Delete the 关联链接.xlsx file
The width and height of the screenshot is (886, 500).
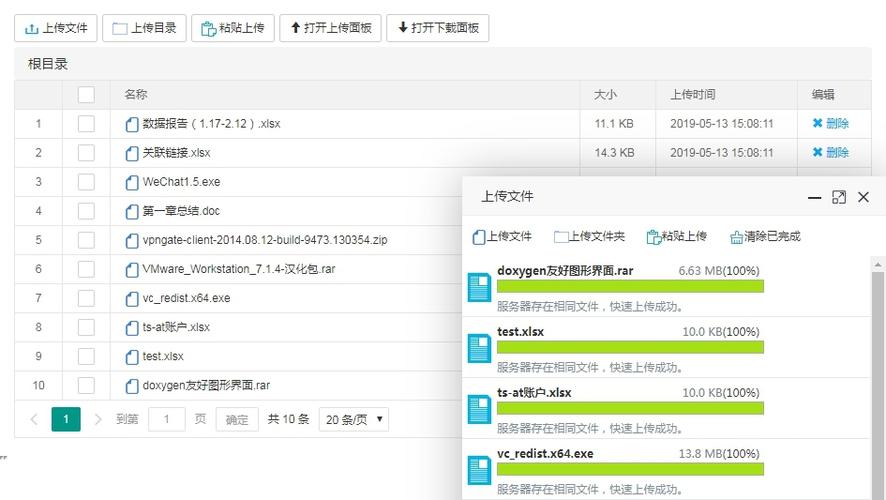[x=831, y=153]
